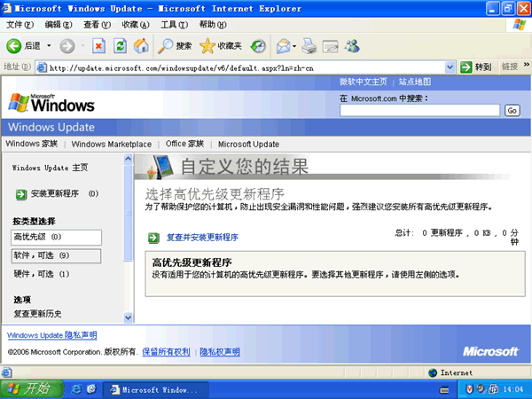Expand the address bar dropdown arrow

(x=450, y=67)
